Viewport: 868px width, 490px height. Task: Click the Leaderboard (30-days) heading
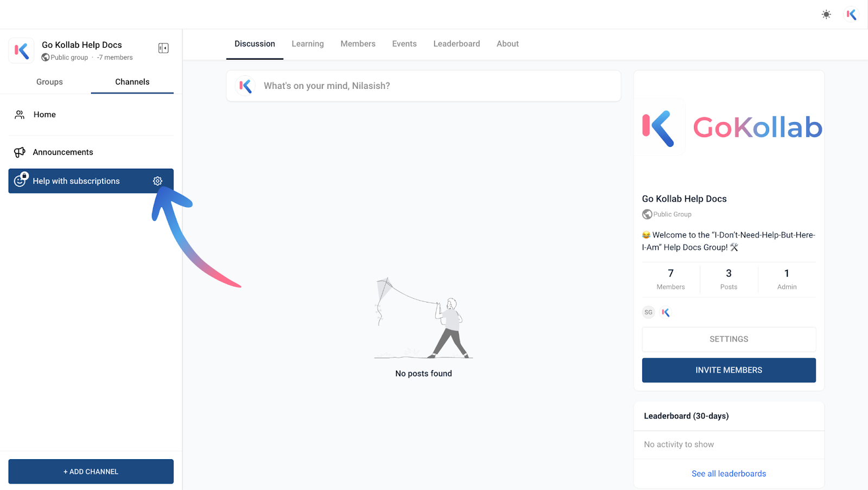686,416
